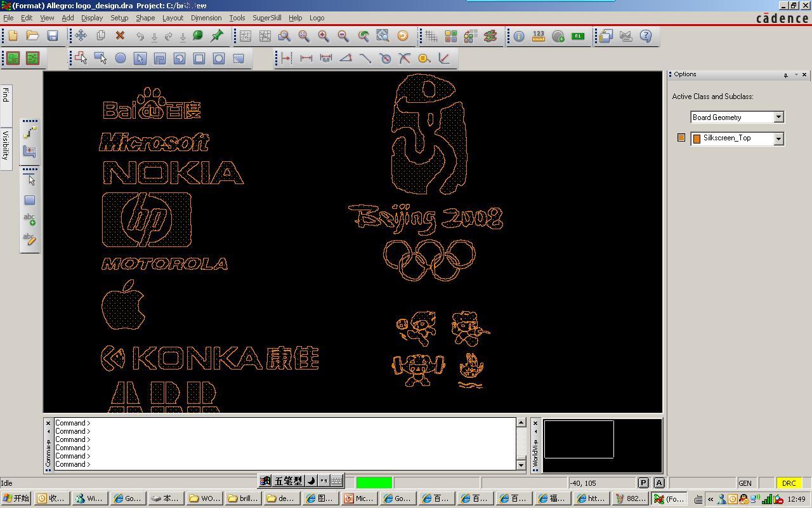
Task: Click the Add Text abc icon
Action: point(29,220)
